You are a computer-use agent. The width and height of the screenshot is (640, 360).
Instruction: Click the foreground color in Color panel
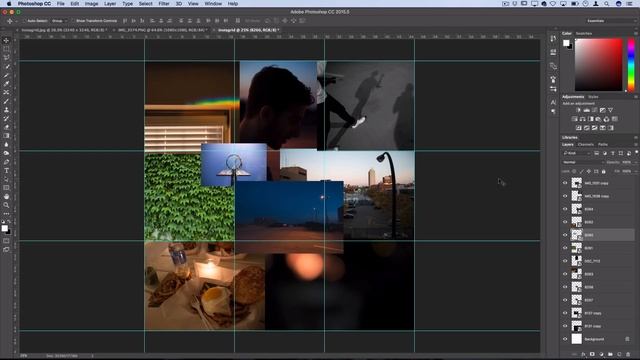pos(566,43)
